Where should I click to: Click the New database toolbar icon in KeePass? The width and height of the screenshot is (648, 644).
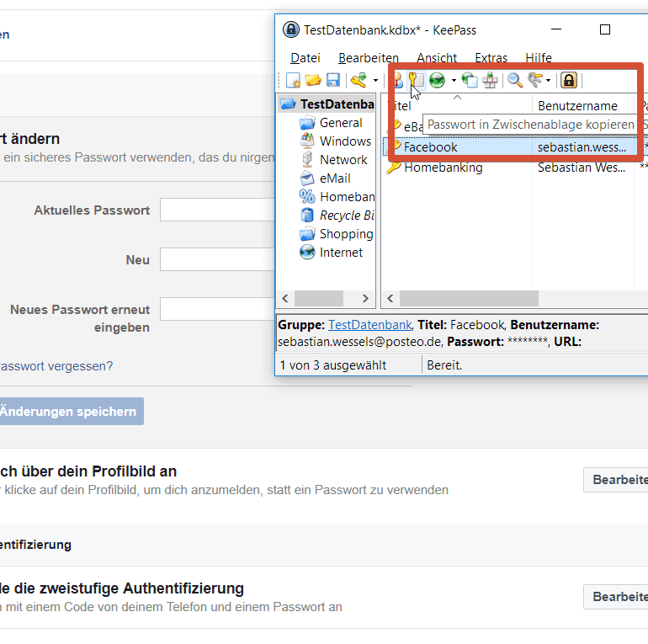pos(293,80)
